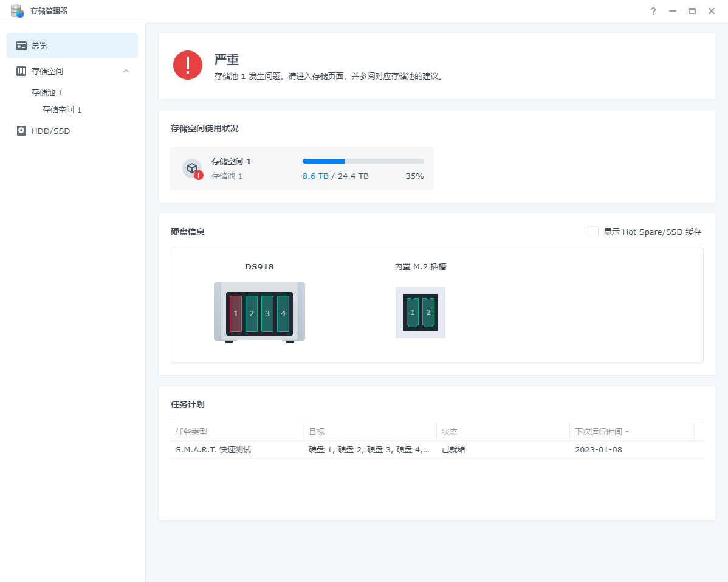Click the 存储空间 1 volume status icon
Viewport: 728px width, 582px height.
point(192,168)
